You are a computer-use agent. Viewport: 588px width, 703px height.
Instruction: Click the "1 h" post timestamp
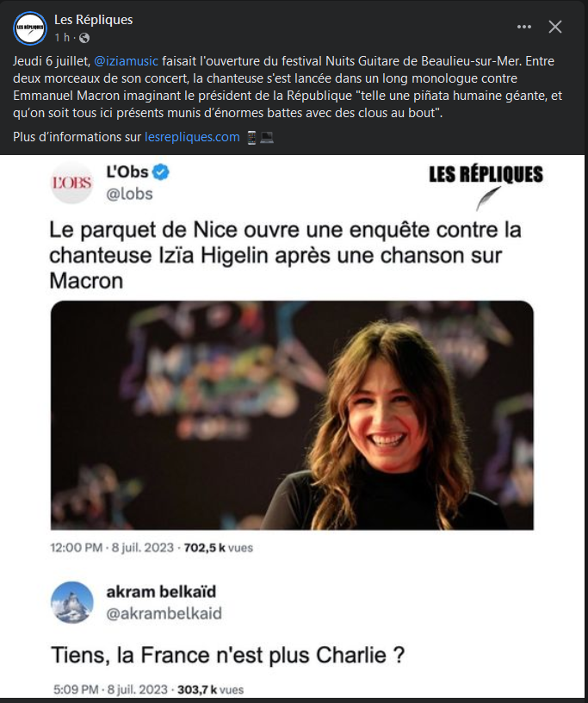pyautogui.click(x=62, y=38)
